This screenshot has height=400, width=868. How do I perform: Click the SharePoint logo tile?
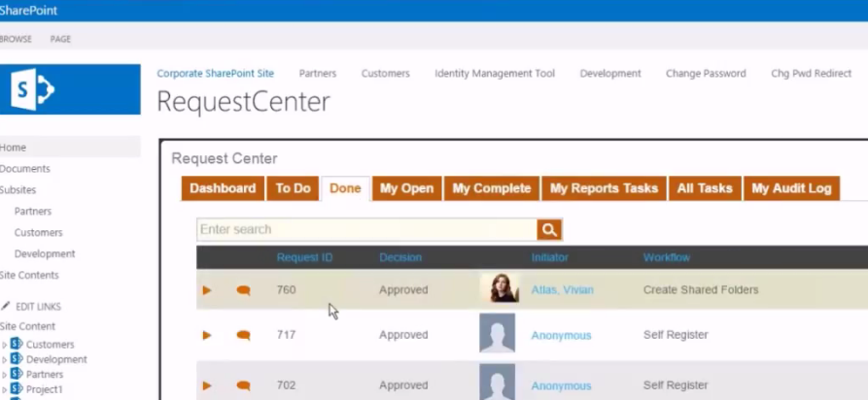tap(70, 89)
